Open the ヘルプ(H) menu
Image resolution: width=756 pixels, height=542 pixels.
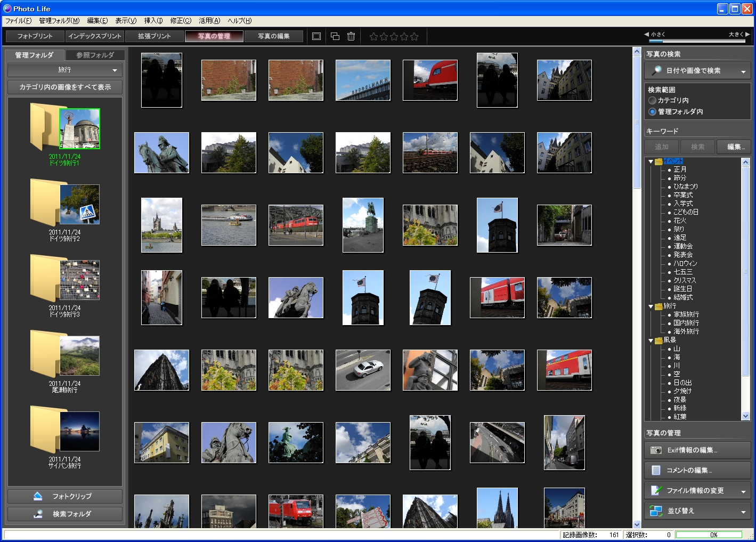coord(240,21)
